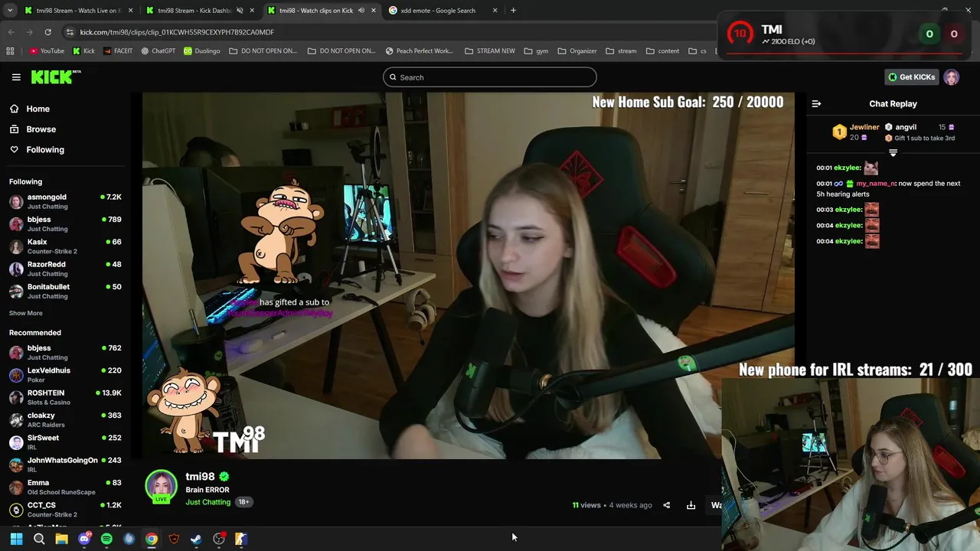Viewport: 980px width, 551px height.
Task: Open Spotify from taskbar
Action: (x=106, y=539)
